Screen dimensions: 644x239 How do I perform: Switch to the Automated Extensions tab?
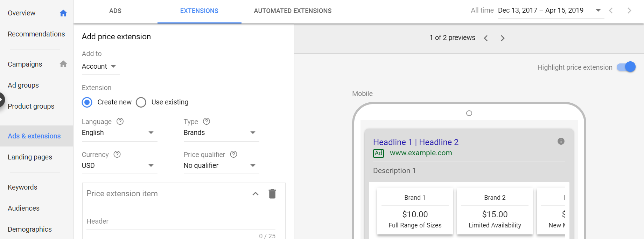coord(293,11)
